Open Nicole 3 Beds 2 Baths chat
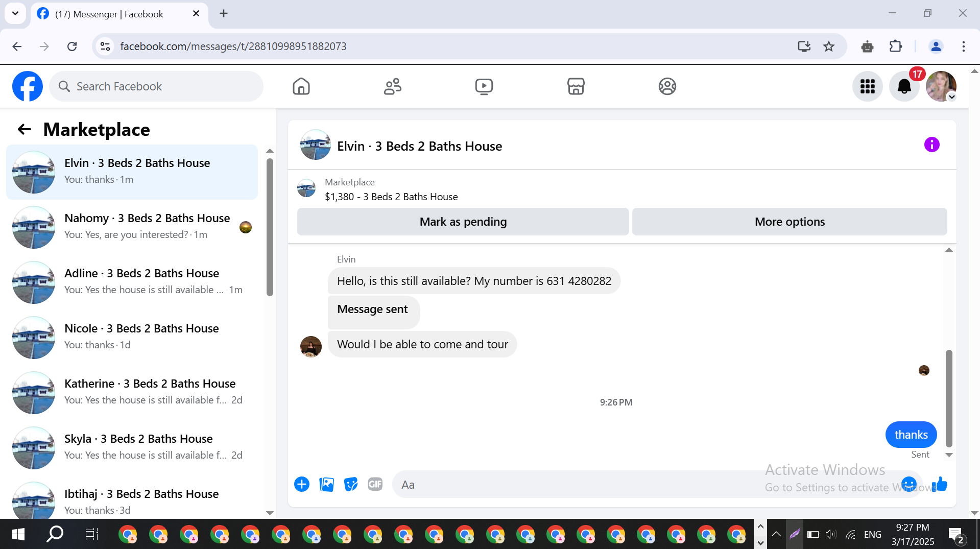The height and width of the screenshot is (549, 980). pos(132,338)
